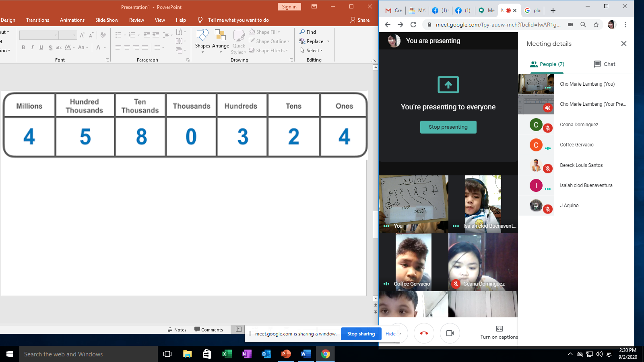Go back in the Chrome browser

388,25
